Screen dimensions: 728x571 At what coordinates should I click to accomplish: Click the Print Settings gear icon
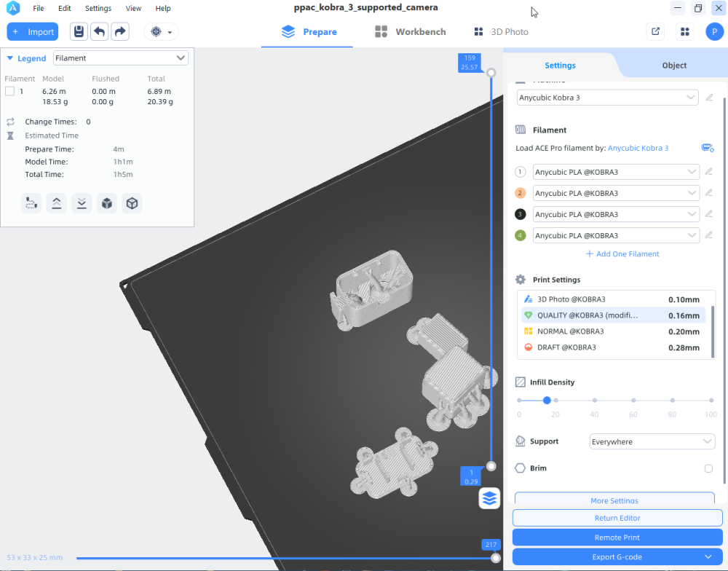(x=521, y=280)
